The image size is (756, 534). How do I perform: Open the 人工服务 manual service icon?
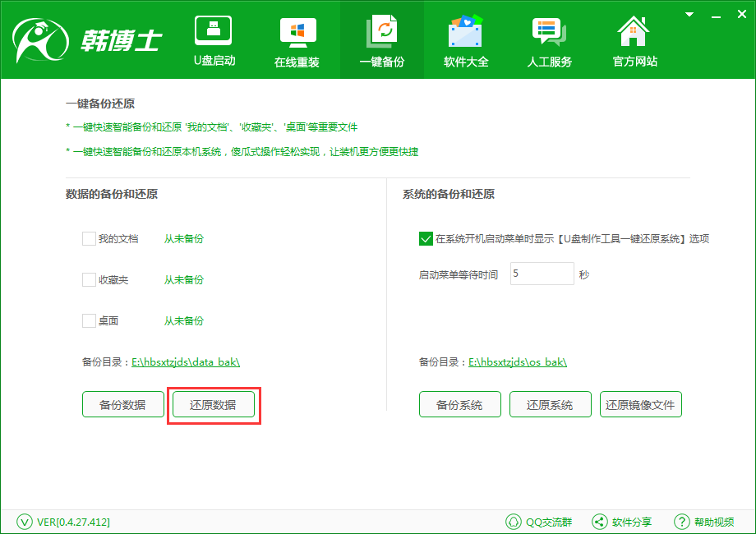pyautogui.click(x=549, y=32)
